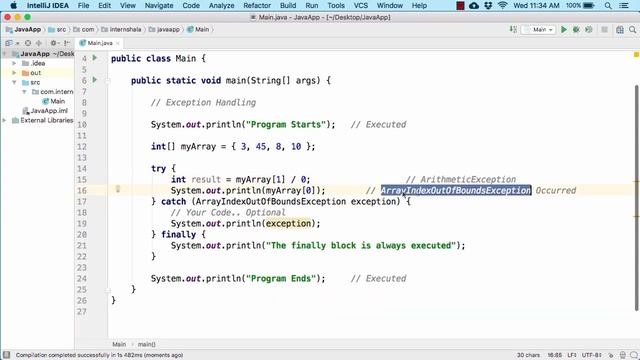The height and width of the screenshot is (360, 640).
Task: Open macOS Notification Center icon
Action: (x=624, y=6)
